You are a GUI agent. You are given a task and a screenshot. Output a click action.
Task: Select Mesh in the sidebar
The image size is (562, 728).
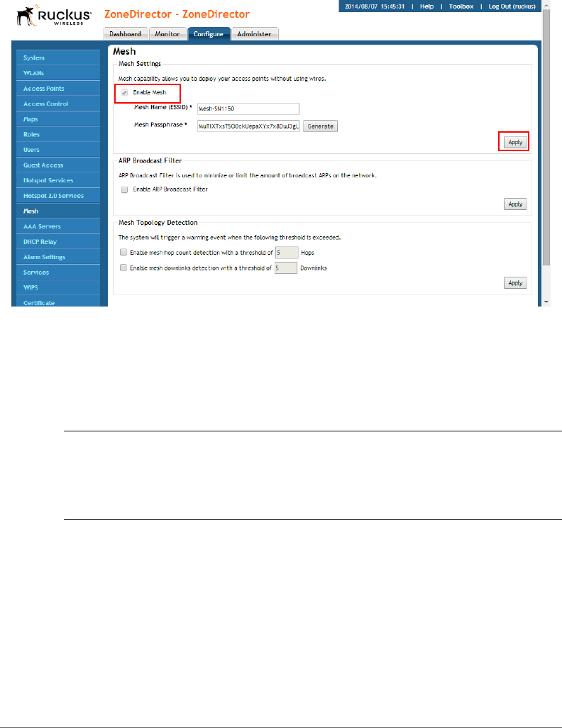click(58, 211)
